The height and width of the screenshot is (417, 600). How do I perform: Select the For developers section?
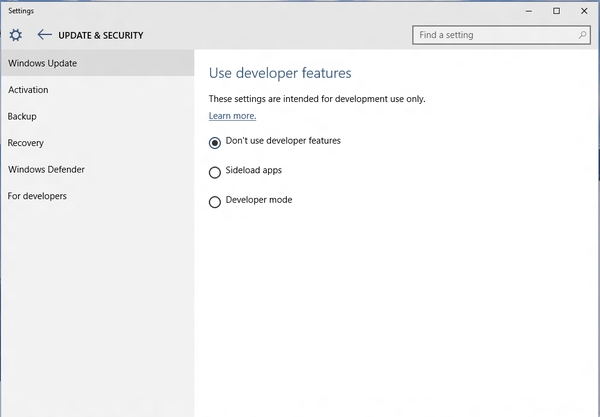coord(37,196)
